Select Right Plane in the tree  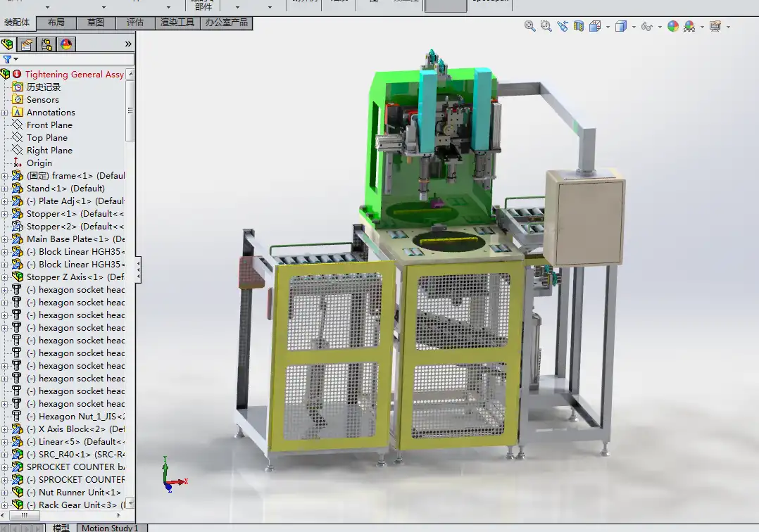click(49, 150)
